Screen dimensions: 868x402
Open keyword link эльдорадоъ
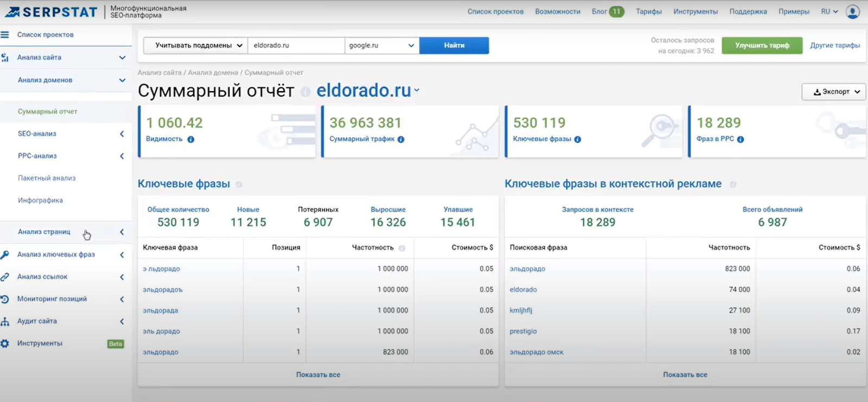click(x=163, y=290)
